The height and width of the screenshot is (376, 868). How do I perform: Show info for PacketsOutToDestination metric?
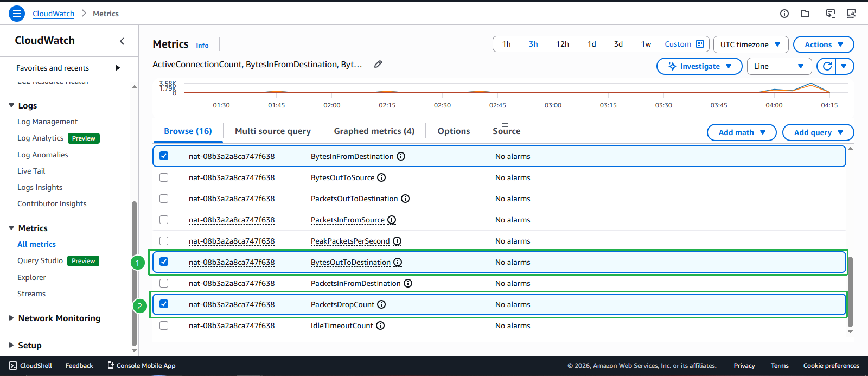pos(405,199)
